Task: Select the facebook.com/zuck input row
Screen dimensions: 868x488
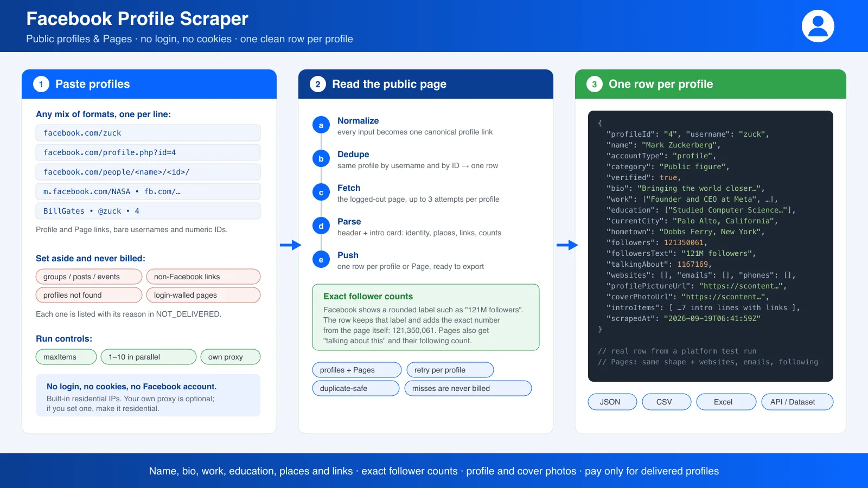Action: point(148,133)
